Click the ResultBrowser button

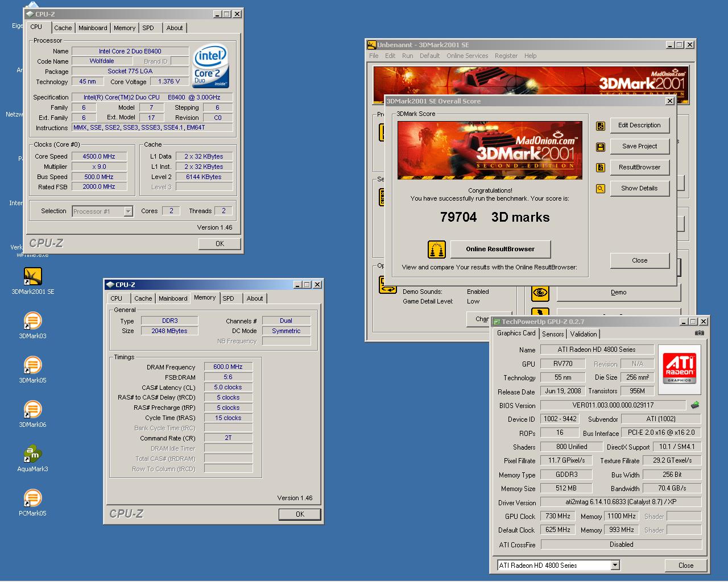tap(639, 168)
